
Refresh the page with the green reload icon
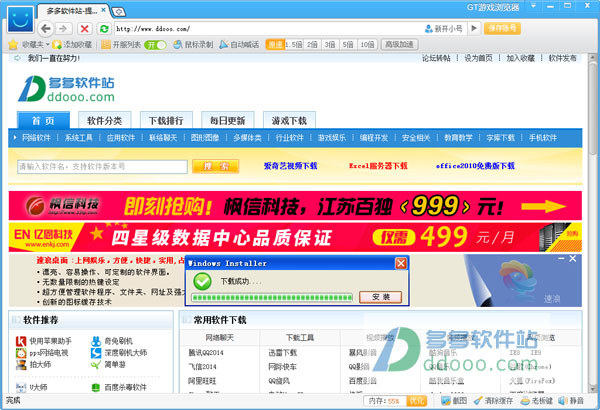point(104,29)
